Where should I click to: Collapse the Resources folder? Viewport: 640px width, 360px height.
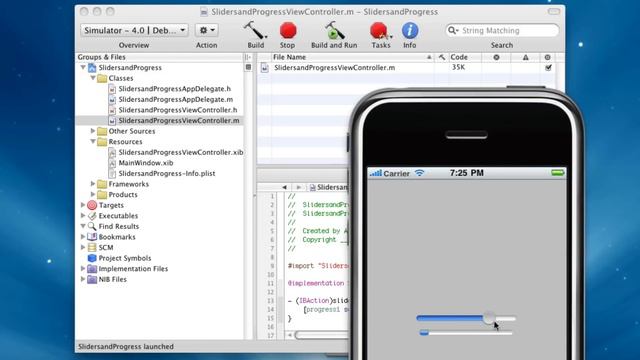93,142
